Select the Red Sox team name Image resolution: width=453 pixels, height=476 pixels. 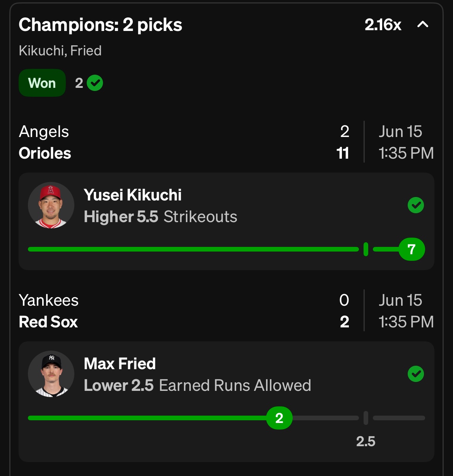(48, 322)
